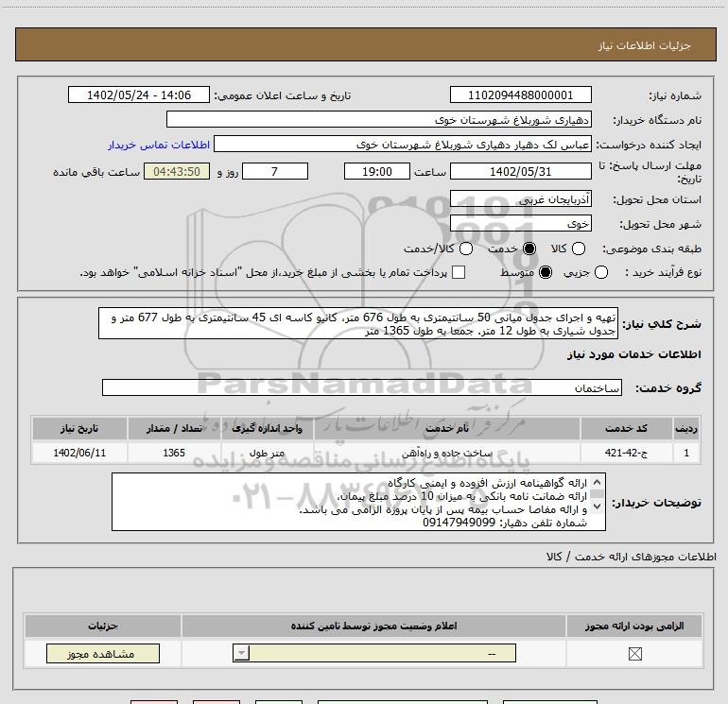Click the کد خدمت column header
Viewport: 728px width, 704px height.
pos(626,428)
